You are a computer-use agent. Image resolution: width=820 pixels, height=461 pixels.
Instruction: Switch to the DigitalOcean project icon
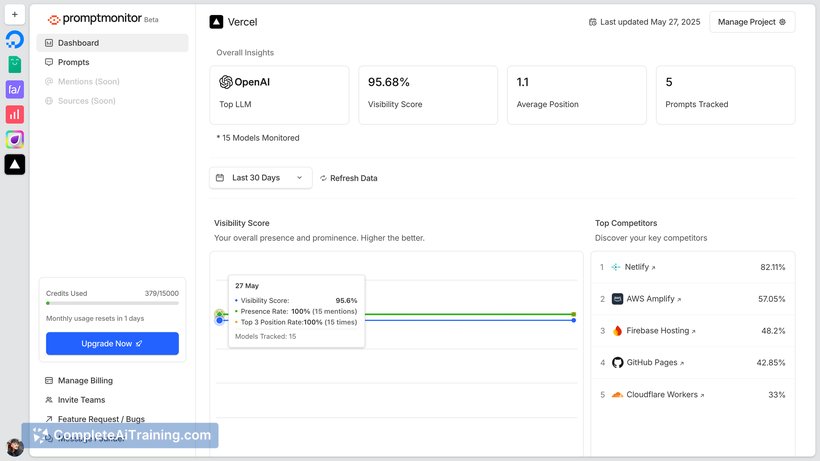[x=15, y=40]
